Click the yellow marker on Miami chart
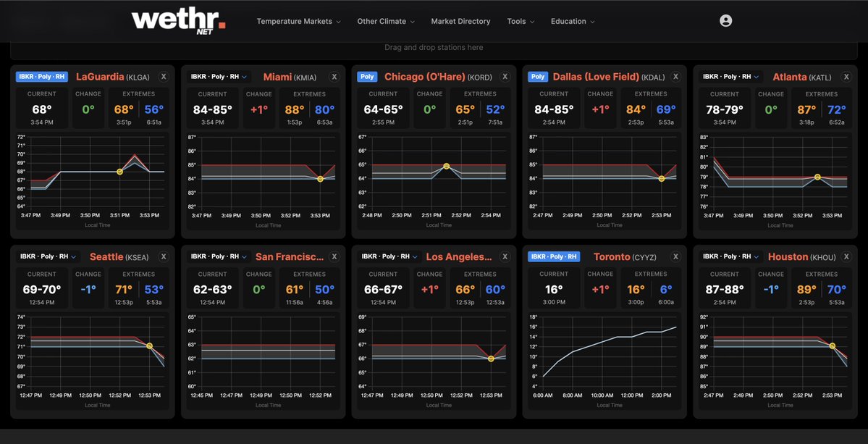Screen dimensions: 868x444 tap(320, 179)
